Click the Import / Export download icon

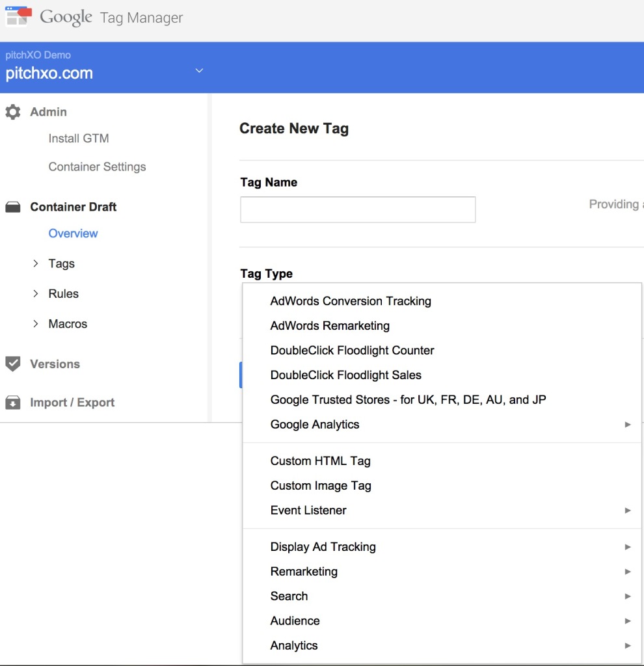point(13,402)
